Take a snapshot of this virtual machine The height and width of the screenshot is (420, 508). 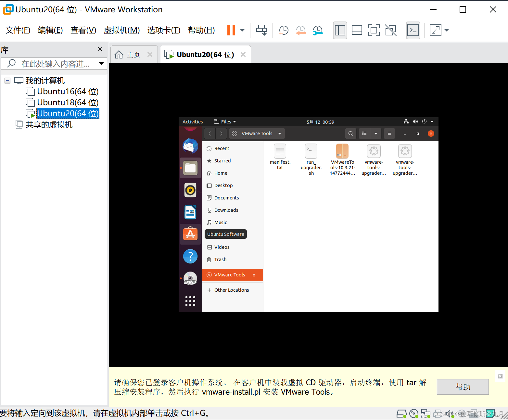[x=283, y=30]
